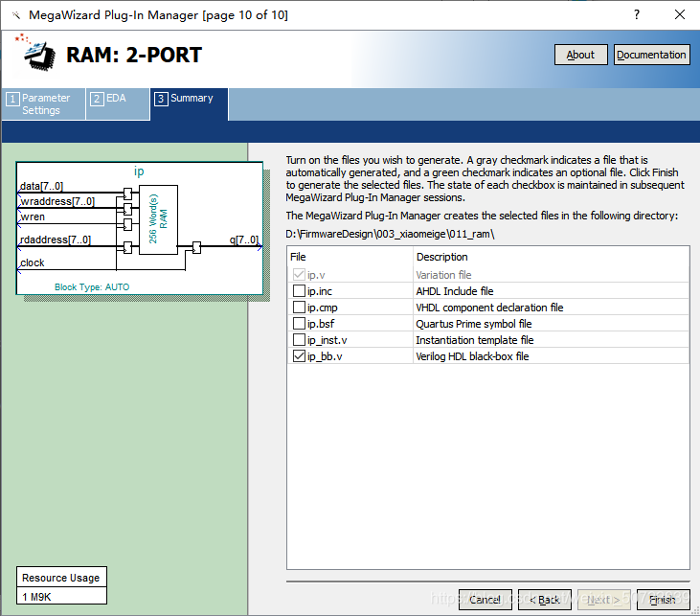The height and width of the screenshot is (616, 700).
Task: Enable the ip.bsf symbol file checkbox
Action: click(299, 324)
